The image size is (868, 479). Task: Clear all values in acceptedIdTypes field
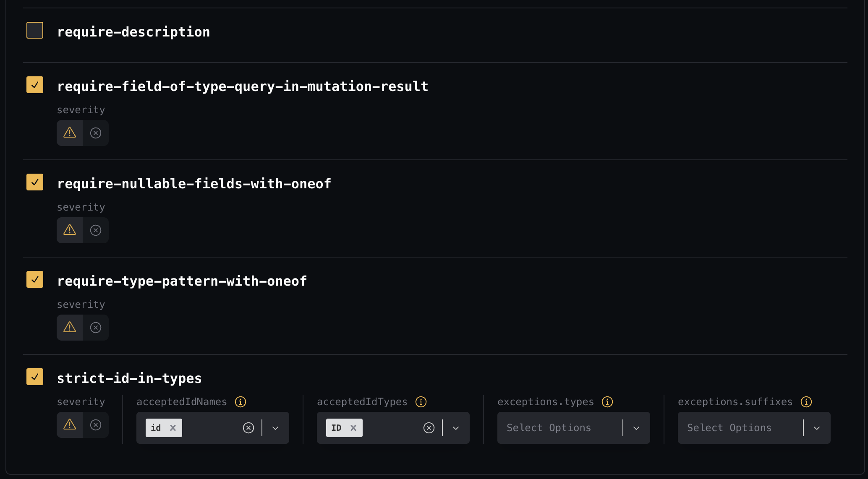429,428
